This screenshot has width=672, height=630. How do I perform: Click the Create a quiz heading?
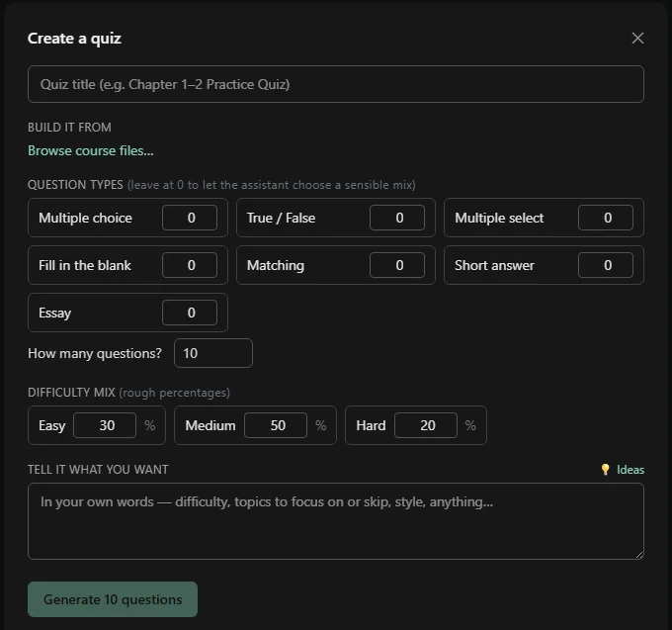[74, 39]
